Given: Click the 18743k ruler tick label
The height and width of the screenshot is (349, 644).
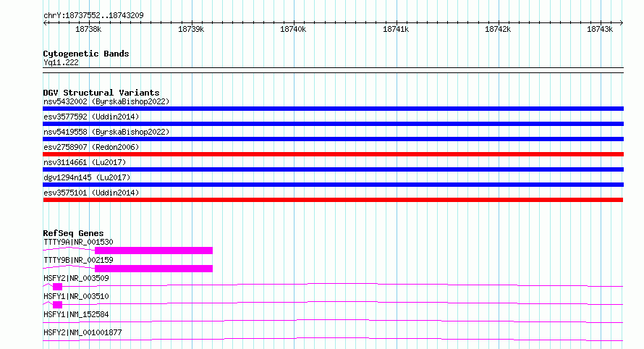Looking at the screenshot, I should click(x=600, y=29).
